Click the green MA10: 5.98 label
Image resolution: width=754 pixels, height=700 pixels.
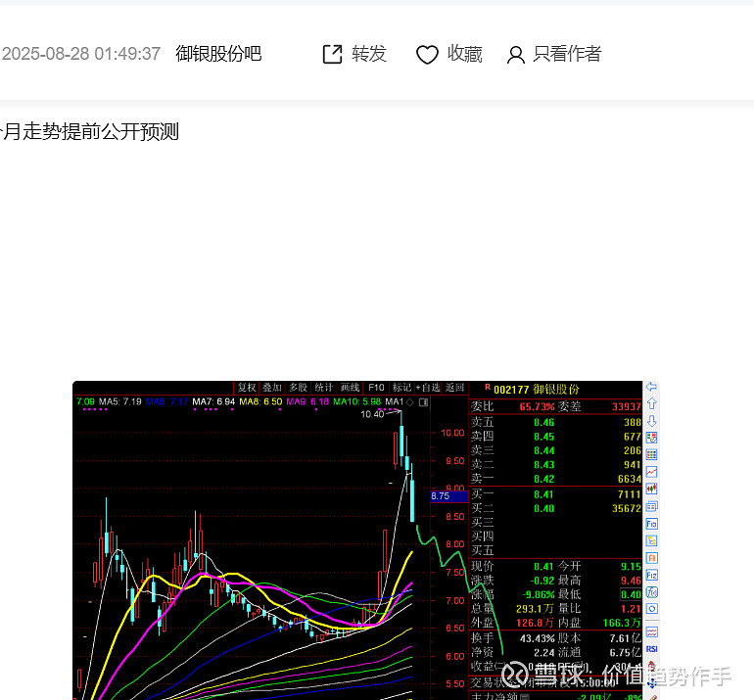coord(356,401)
